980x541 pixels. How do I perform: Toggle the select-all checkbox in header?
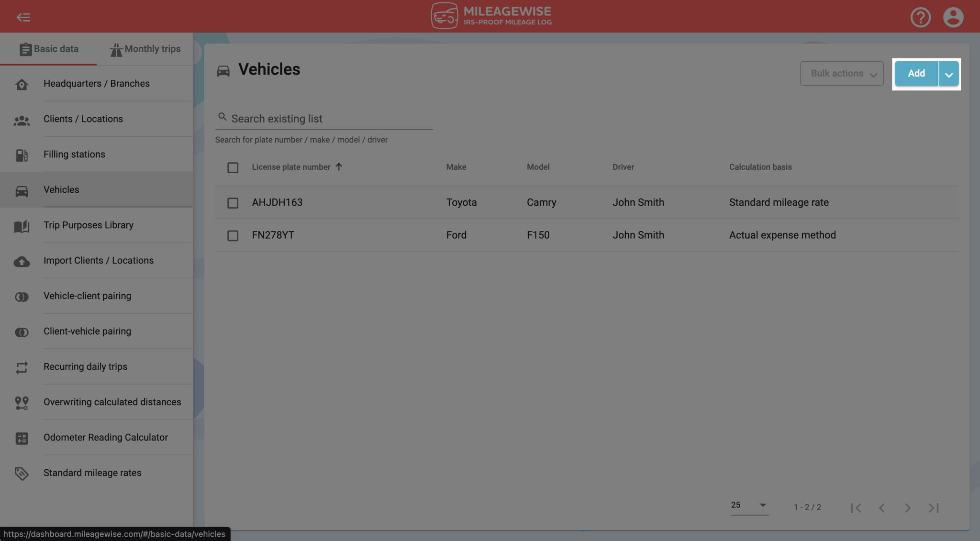(x=233, y=167)
